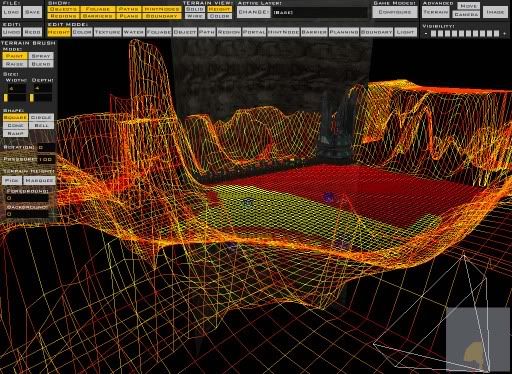The image size is (512, 374).
Task: Set brush mode to Raise
Action: click(x=15, y=64)
